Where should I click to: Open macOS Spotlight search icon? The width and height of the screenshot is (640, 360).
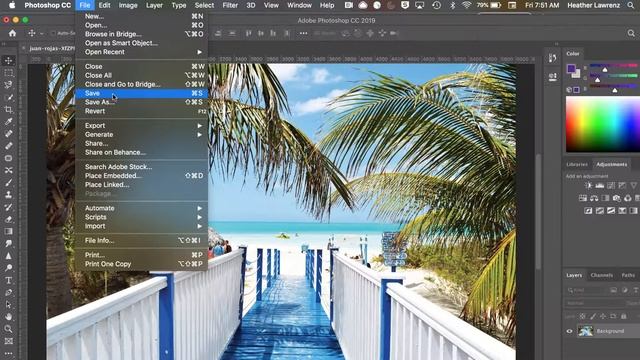point(631,5)
